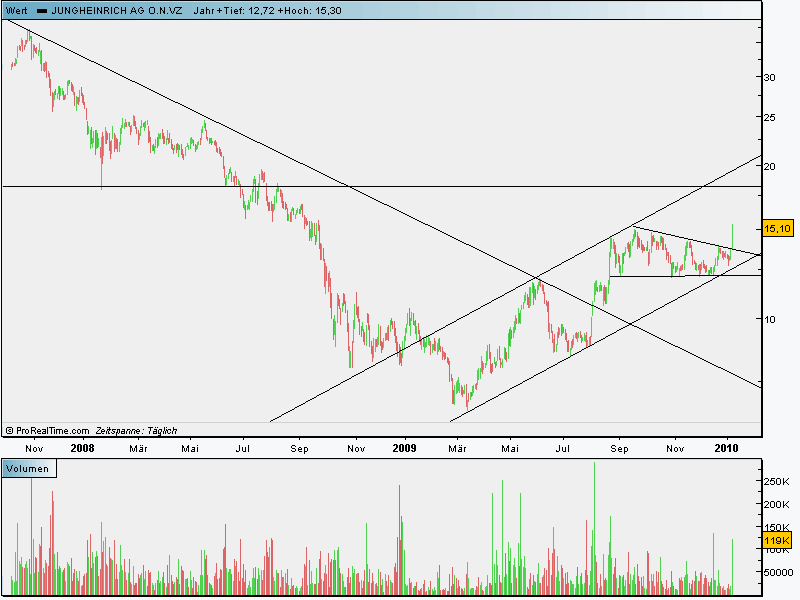Click the 20 price axis label
Screen dimensions: 800x600
[769, 166]
